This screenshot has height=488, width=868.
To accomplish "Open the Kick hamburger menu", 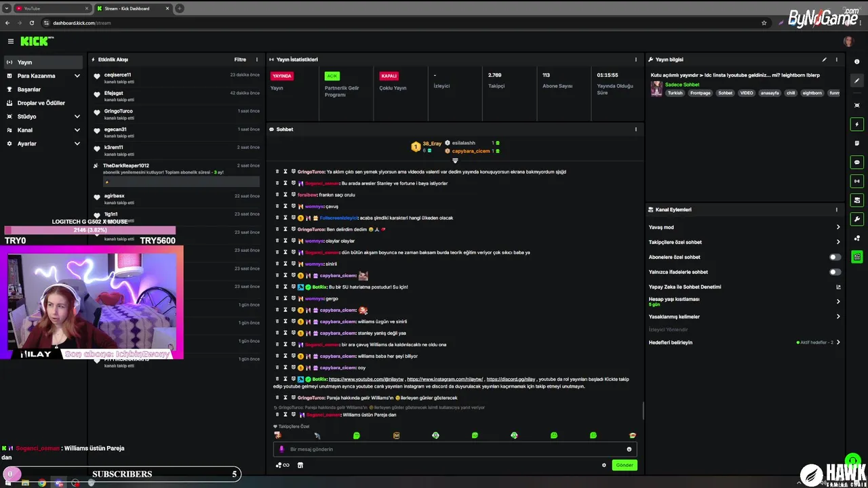I will [x=11, y=41].
